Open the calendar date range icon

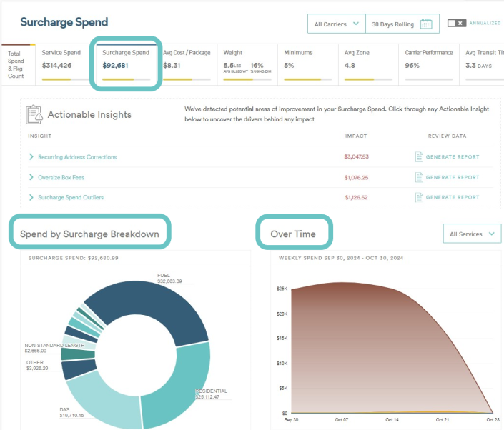click(x=426, y=24)
